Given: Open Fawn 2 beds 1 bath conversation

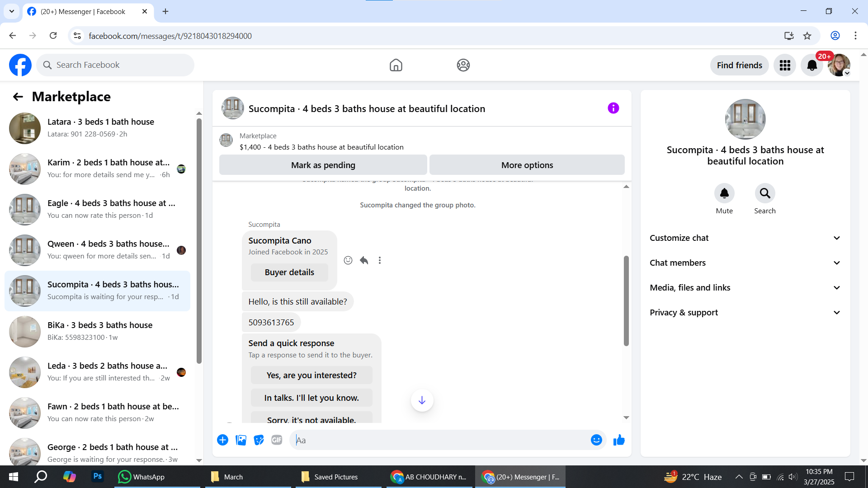Looking at the screenshot, I should pos(97,413).
